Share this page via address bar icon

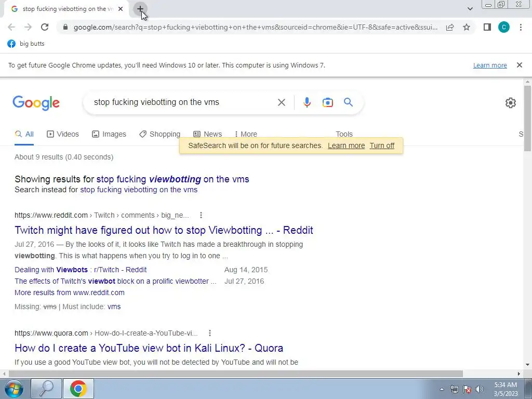coord(450,27)
